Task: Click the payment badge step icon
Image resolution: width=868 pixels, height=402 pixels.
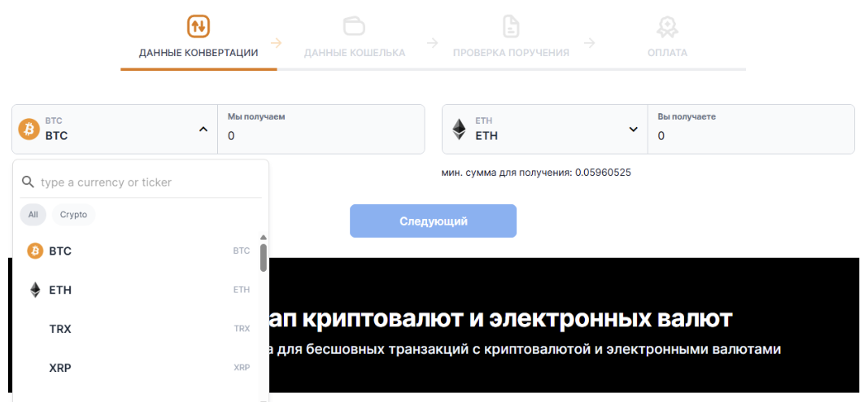Action: 667,27
